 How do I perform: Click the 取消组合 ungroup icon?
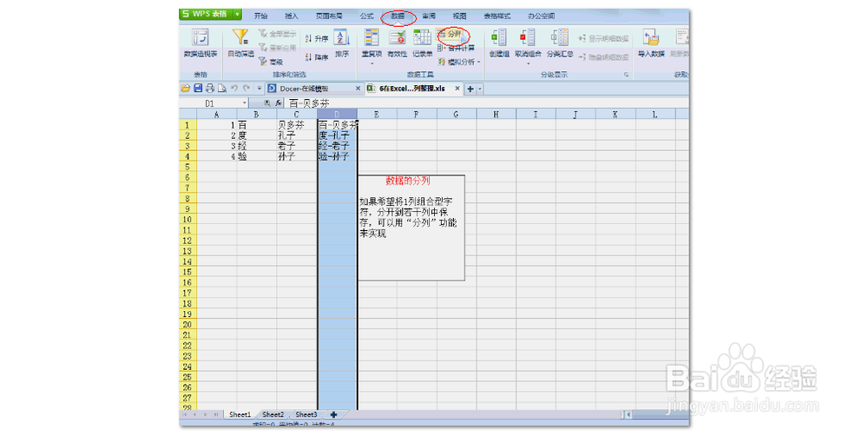(528, 37)
